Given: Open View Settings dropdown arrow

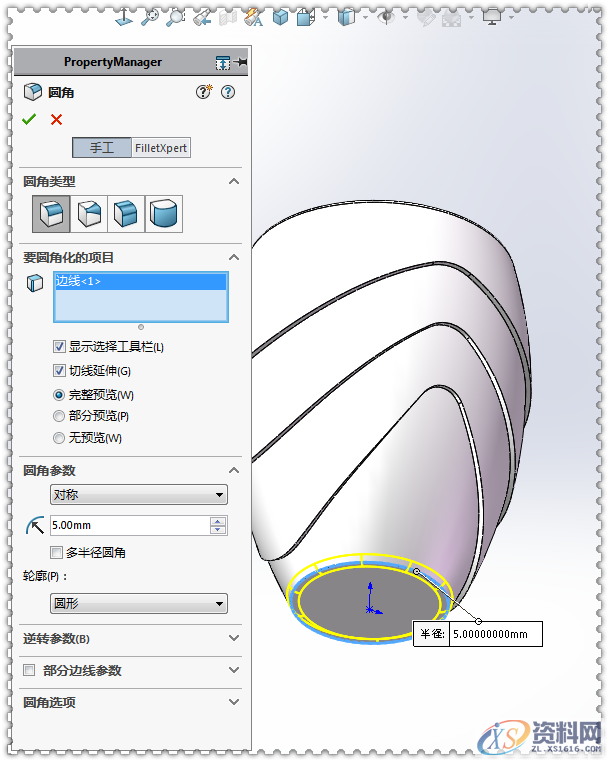Looking at the screenshot, I should [x=511, y=17].
